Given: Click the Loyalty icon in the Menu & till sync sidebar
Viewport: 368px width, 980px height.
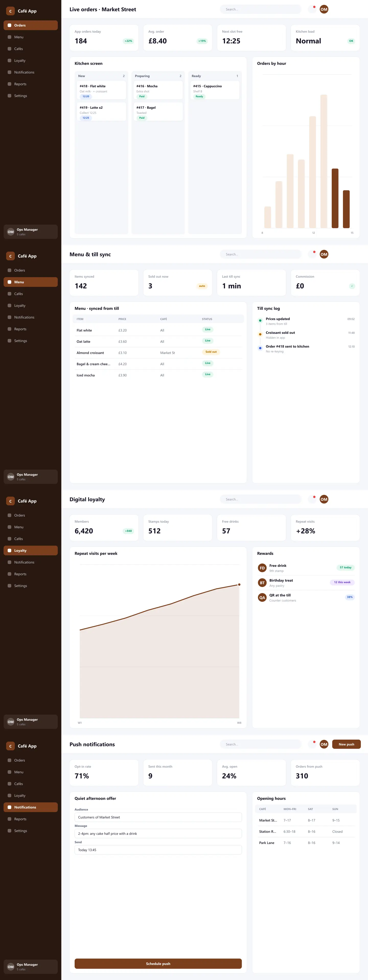Looking at the screenshot, I should 9,305.
